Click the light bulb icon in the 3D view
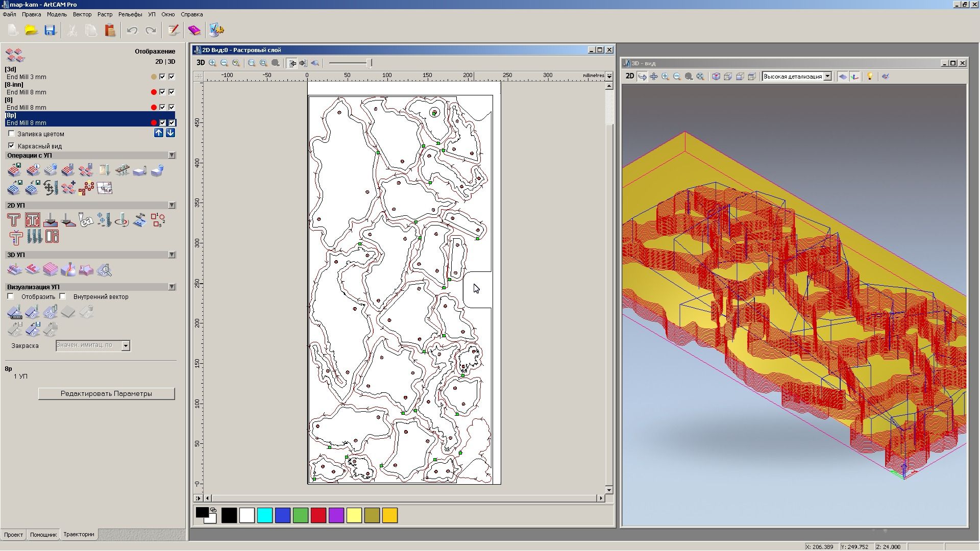Viewport: 980px width, 551px height. (x=870, y=77)
